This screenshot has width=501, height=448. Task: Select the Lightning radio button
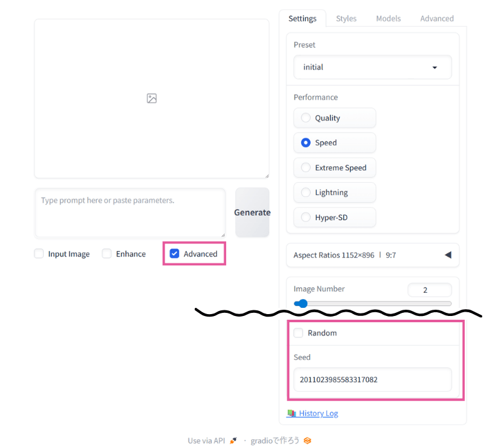(306, 193)
